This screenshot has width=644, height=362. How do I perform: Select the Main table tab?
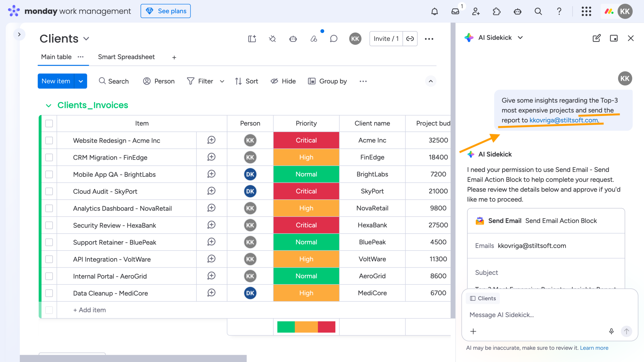[56, 57]
